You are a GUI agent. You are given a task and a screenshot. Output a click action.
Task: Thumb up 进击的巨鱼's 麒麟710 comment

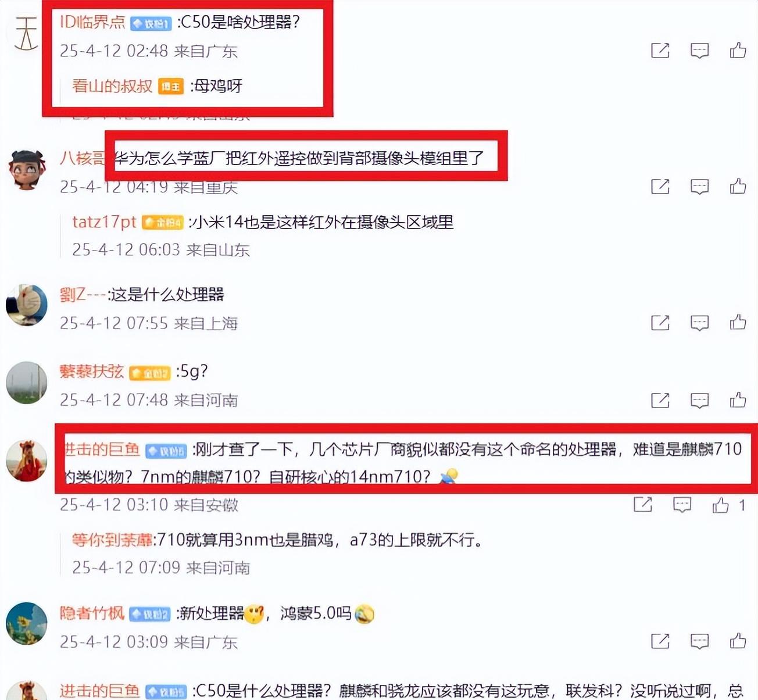pyautogui.click(x=721, y=505)
